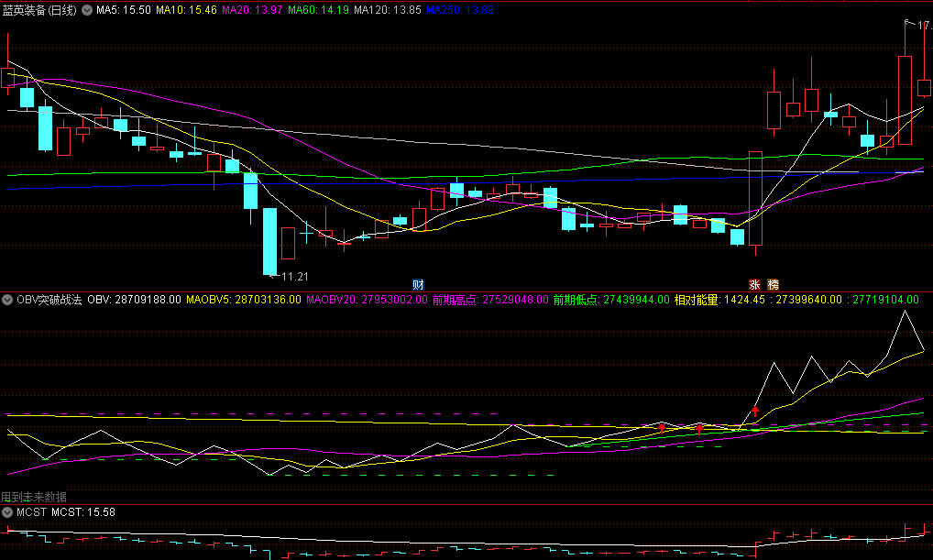Click the 蓝英装备(日线) chart title
Viewport: 933px width, 560px height.
[x=39, y=10]
